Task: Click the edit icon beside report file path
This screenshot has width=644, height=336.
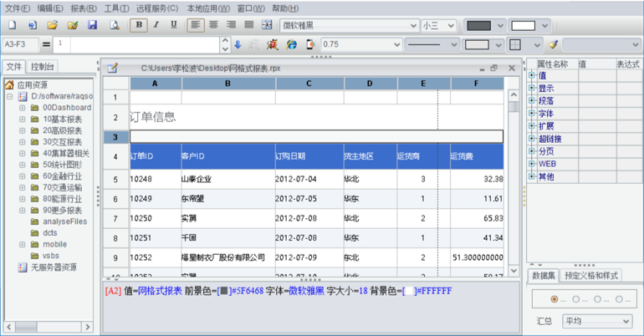Action: (113, 68)
